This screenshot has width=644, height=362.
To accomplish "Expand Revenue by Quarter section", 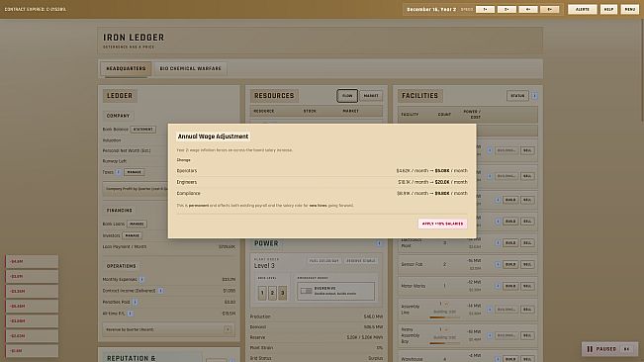I will point(228,329).
